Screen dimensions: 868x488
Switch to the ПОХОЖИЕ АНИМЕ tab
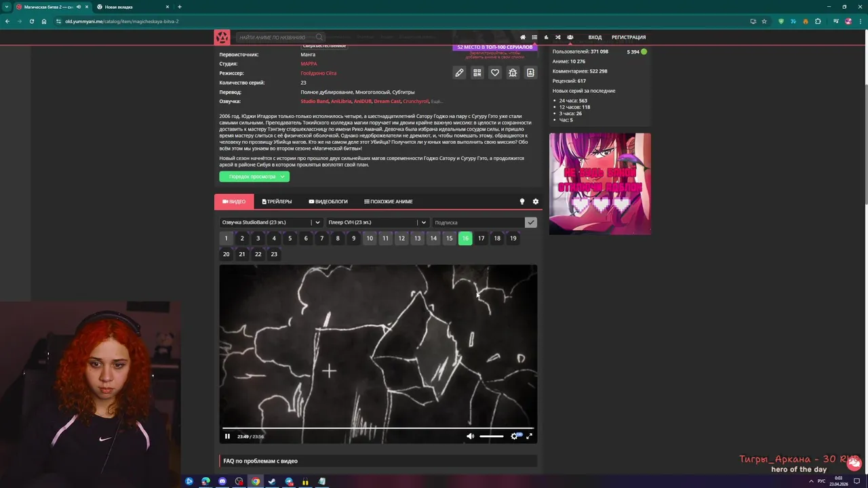389,201
